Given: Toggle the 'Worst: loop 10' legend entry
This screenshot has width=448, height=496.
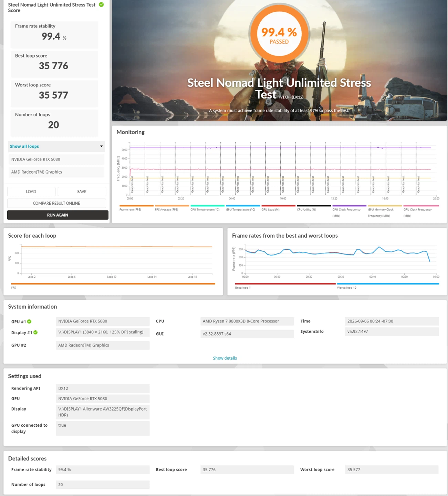Looking at the screenshot, I should coord(388,286).
